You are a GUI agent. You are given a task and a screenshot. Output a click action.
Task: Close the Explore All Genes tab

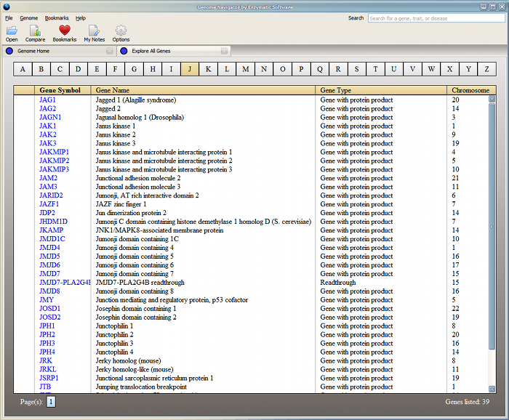[225, 52]
